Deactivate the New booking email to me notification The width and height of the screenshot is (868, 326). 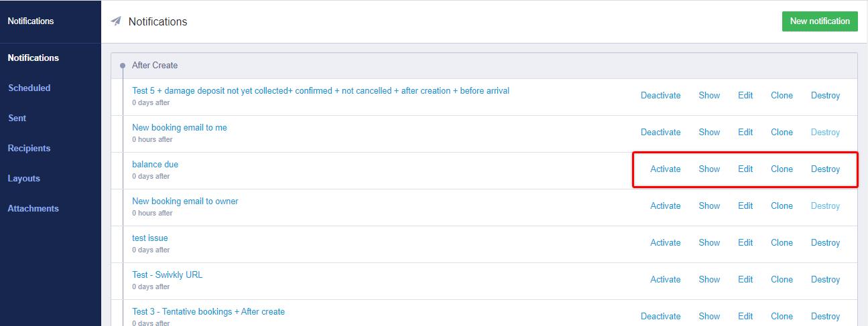tap(660, 133)
